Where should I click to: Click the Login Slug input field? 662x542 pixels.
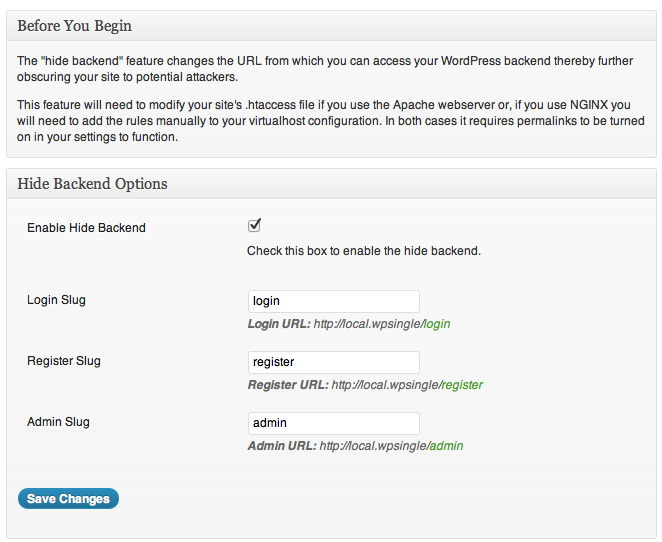(x=334, y=301)
